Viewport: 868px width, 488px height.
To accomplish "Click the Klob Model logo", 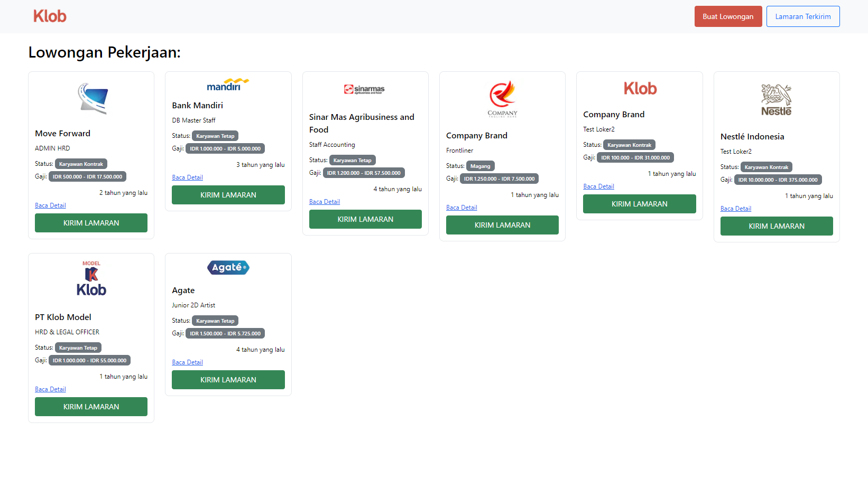I will (91, 278).
